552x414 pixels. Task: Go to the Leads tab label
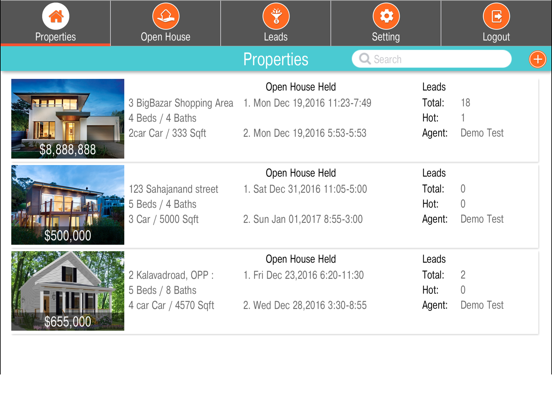pos(276,37)
